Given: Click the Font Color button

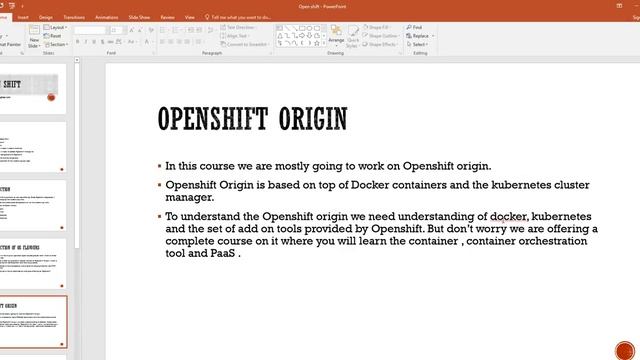Looking at the screenshot, I should point(147,42).
